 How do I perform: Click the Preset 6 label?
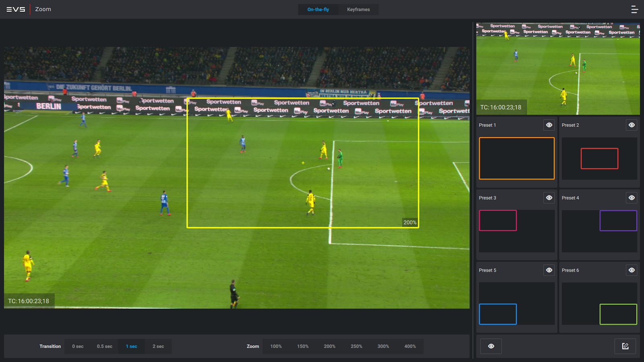[570, 270]
